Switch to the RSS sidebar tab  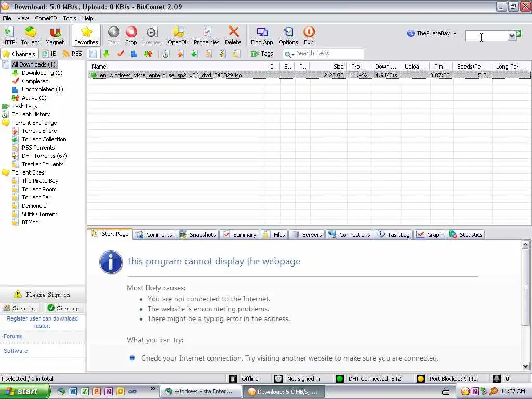point(72,54)
